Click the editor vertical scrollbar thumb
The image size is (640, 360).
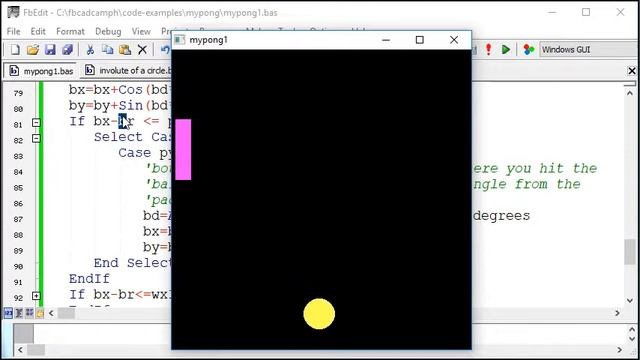click(x=630, y=252)
